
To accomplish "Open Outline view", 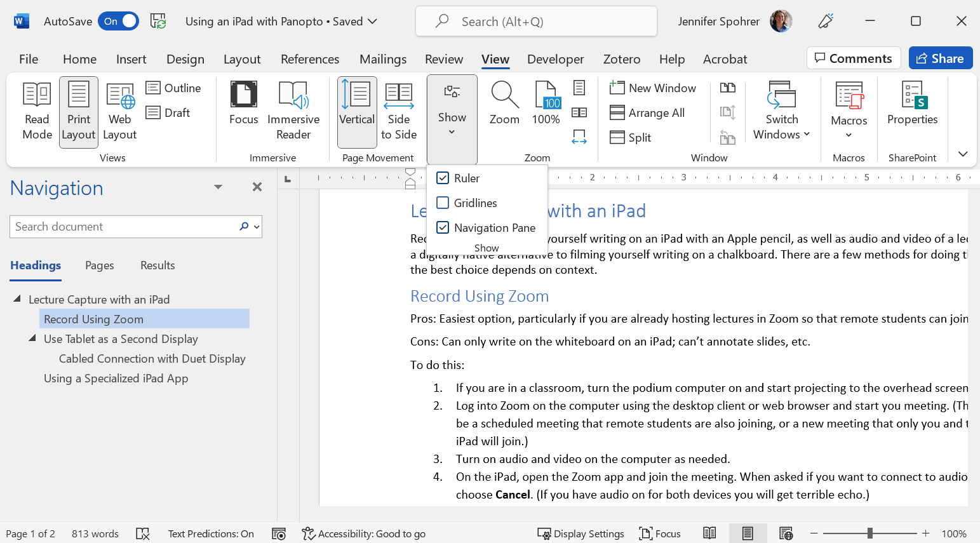I will click(x=173, y=88).
